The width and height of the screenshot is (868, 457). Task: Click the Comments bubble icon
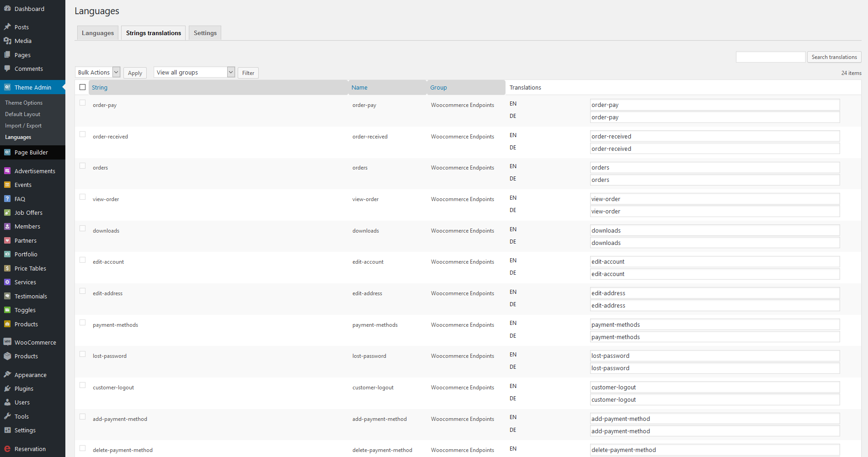[7, 69]
